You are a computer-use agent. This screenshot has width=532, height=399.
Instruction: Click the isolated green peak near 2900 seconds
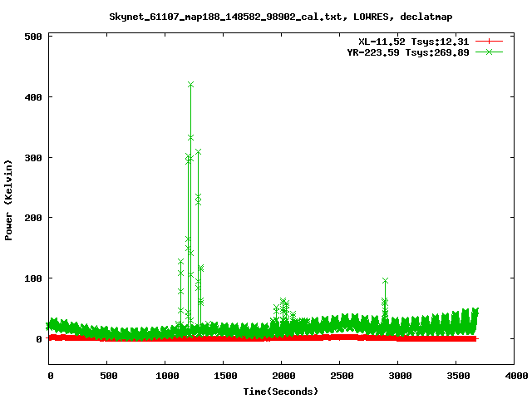pyautogui.click(x=385, y=282)
